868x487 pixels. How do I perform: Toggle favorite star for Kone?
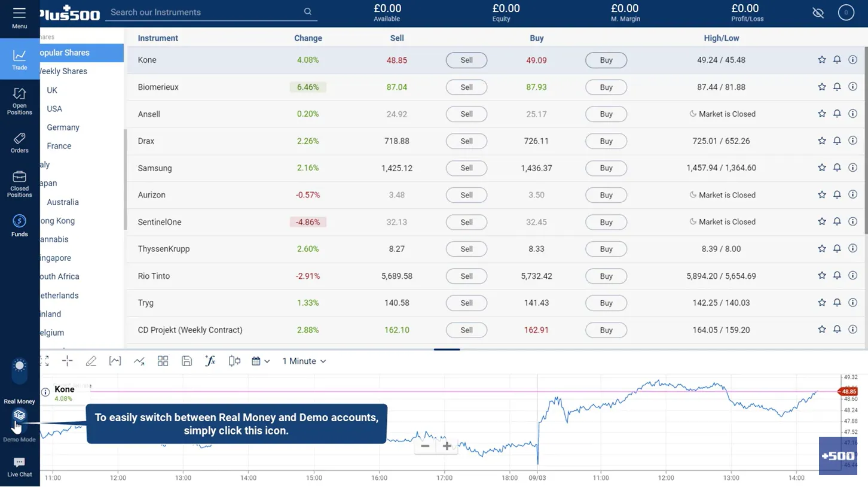point(822,60)
